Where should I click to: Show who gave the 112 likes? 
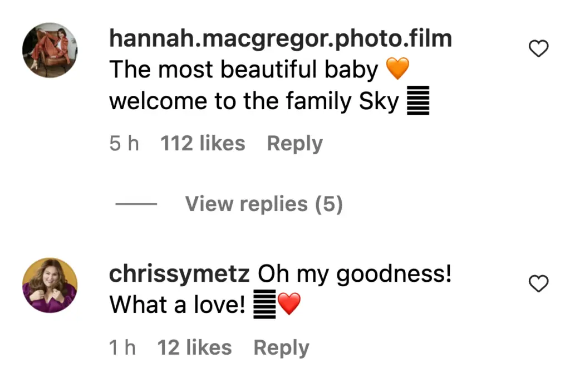click(203, 144)
